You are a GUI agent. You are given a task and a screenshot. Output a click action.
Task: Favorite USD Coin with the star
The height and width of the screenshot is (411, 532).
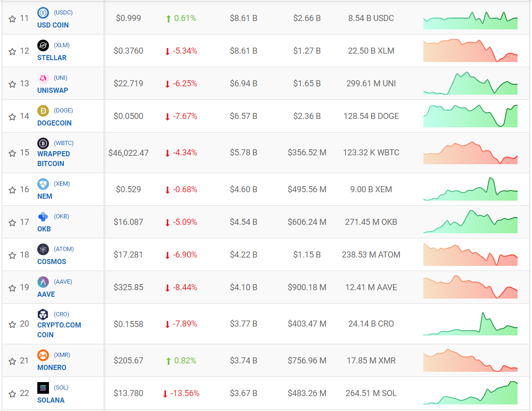point(12,19)
